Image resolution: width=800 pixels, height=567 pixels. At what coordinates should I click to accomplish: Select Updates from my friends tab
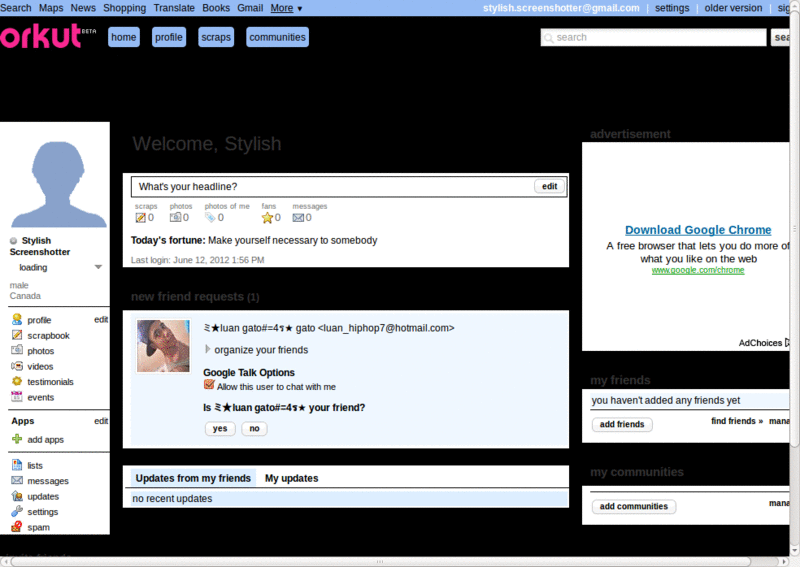tap(193, 478)
